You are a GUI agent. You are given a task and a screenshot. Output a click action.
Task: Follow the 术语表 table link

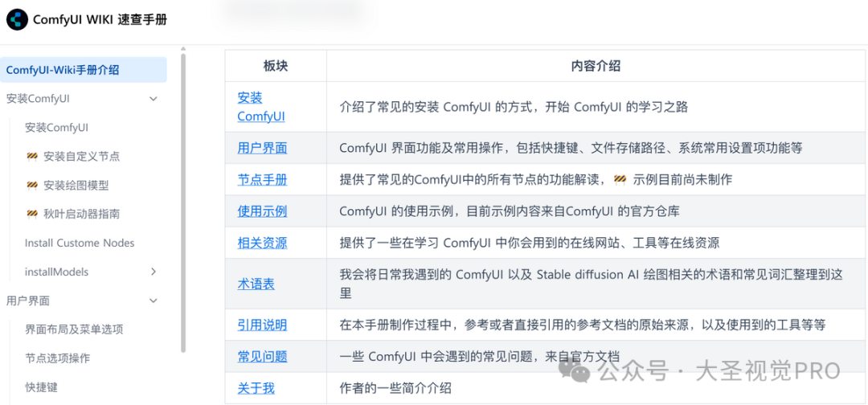click(x=256, y=284)
